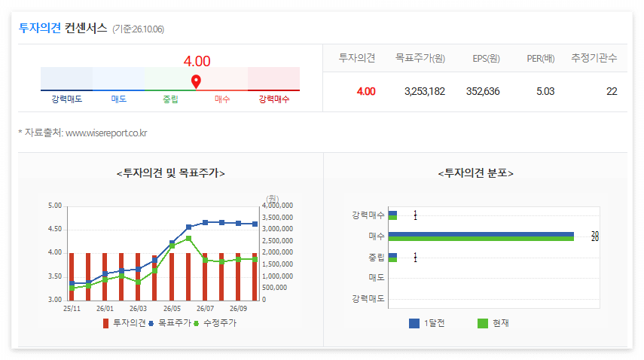
Task: Click the 강력매도 label in distribution chart
Action: point(368,299)
